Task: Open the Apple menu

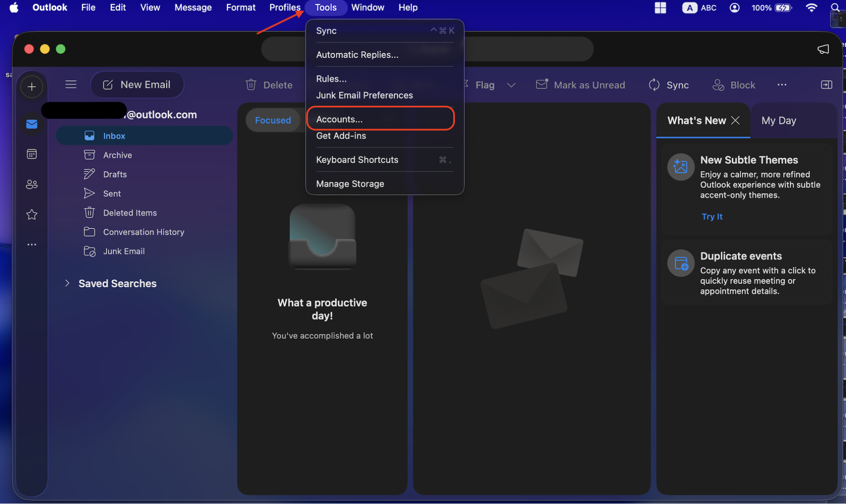Action: [x=14, y=7]
